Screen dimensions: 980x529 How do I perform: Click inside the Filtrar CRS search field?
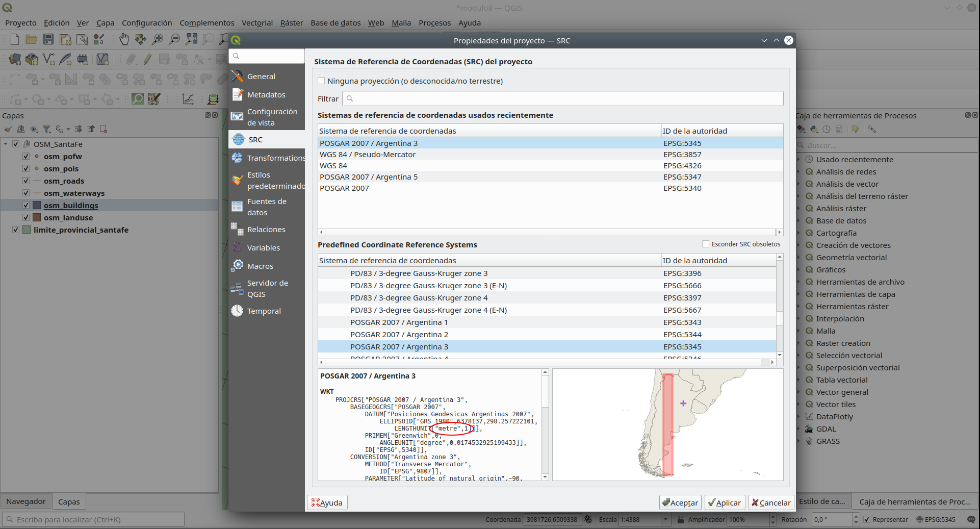562,98
